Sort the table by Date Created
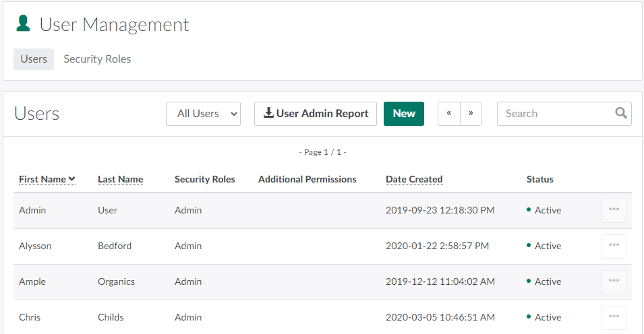 point(414,179)
